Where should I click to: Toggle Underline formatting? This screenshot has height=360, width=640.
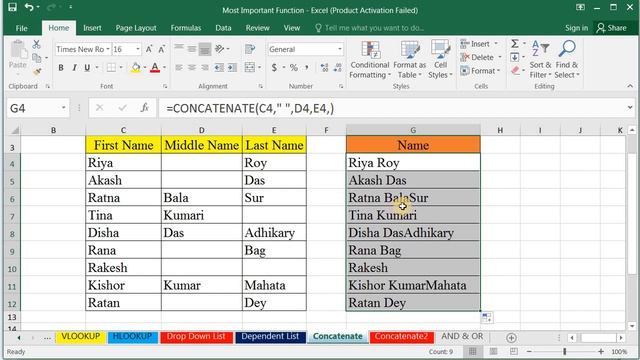pos(87,68)
